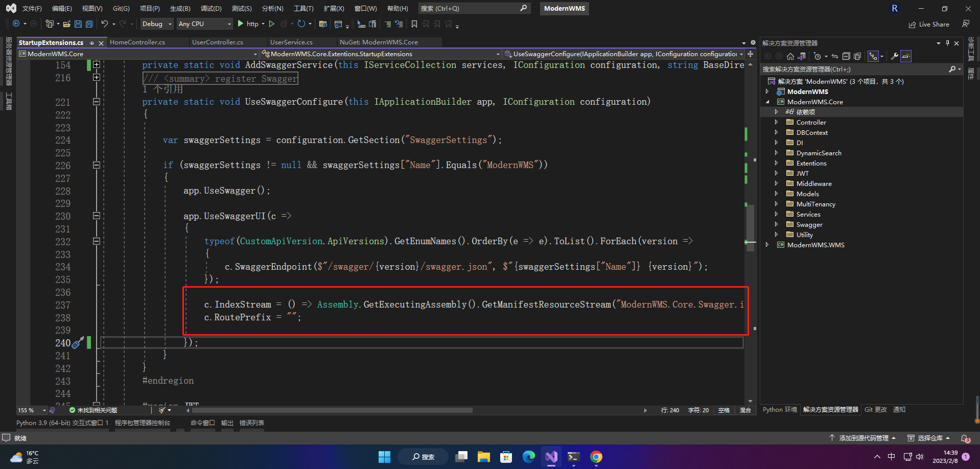
Task: Toggle Solution Explorer auto-hide pin
Action: 947,43
